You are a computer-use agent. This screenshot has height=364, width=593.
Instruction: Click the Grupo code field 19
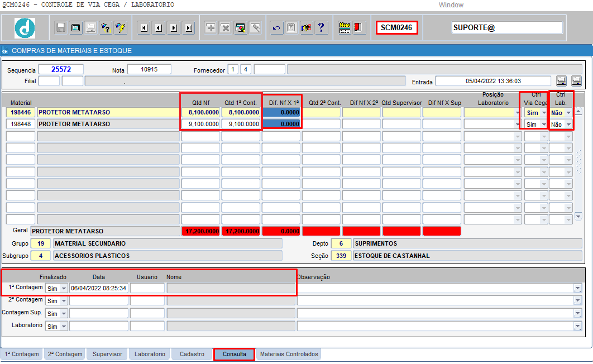coord(40,244)
